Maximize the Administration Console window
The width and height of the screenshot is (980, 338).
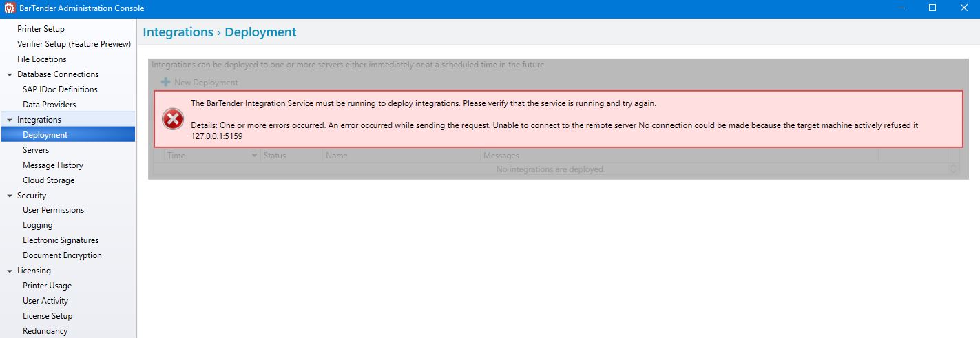click(x=932, y=8)
